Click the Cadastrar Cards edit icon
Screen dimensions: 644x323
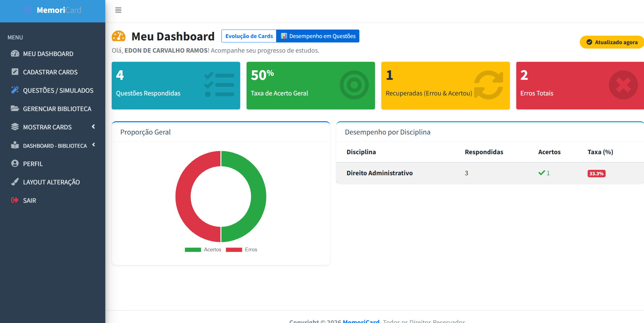coord(15,72)
